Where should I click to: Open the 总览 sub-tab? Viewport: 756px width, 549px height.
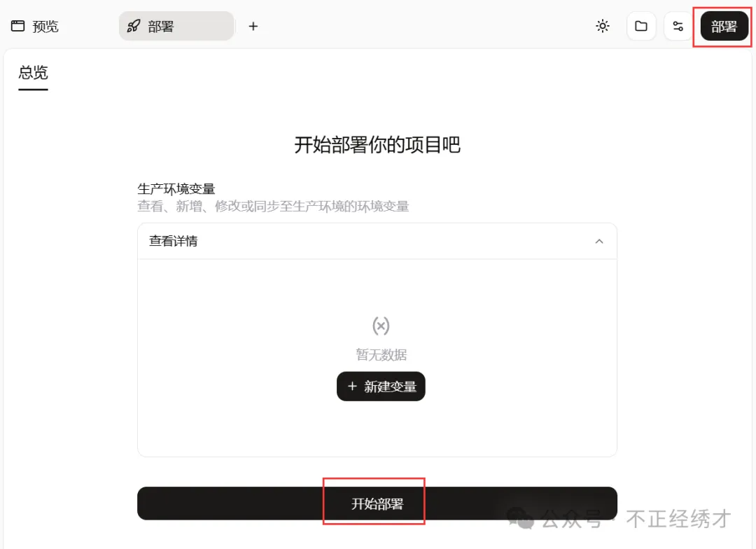coord(34,73)
